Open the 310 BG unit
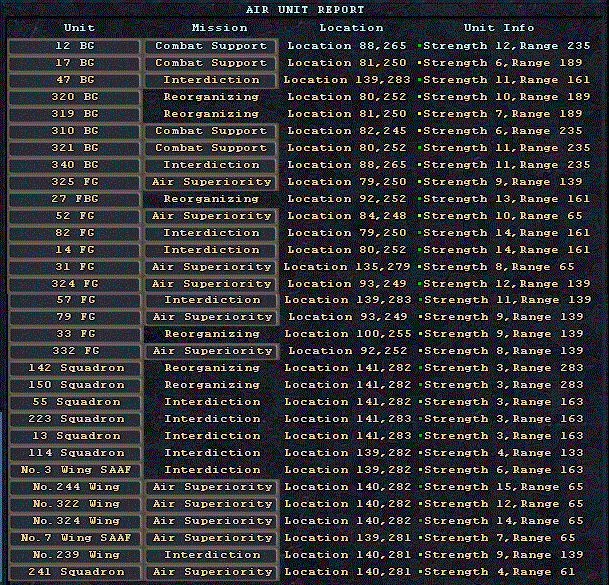The image size is (609, 585). pyautogui.click(x=74, y=131)
